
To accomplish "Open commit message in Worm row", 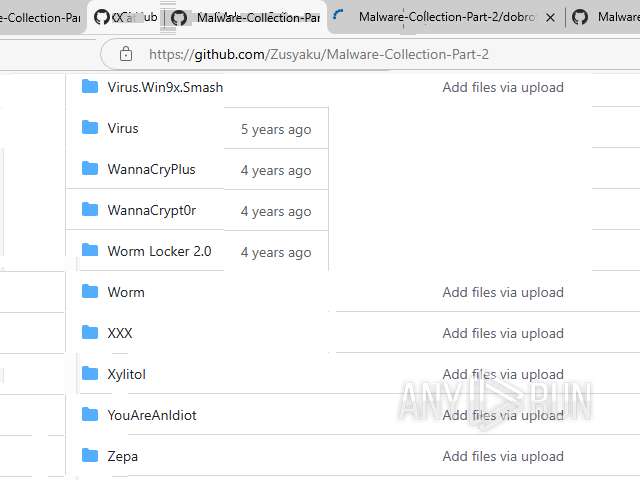I will (503, 292).
